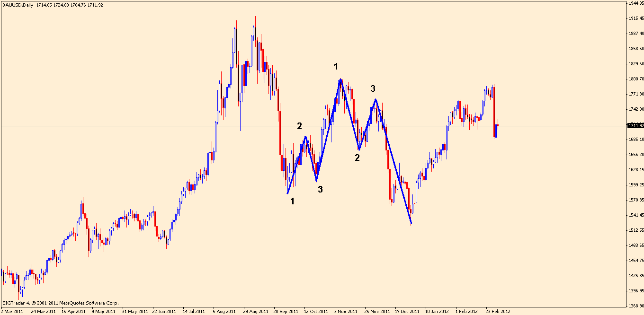Click date axis label 15 Apr 2011
The image size is (644, 315).
(x=73, y=312)
